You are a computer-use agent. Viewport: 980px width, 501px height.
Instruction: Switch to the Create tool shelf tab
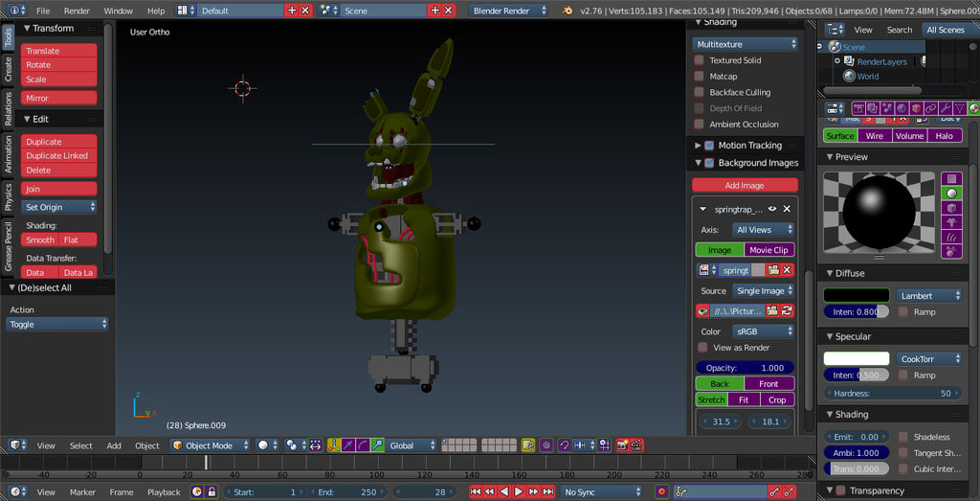(8, 69)
